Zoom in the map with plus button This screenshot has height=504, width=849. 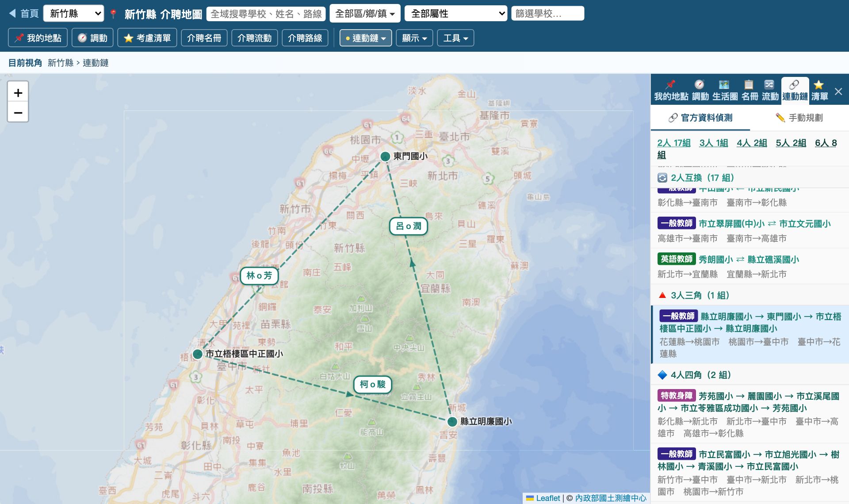18,92
